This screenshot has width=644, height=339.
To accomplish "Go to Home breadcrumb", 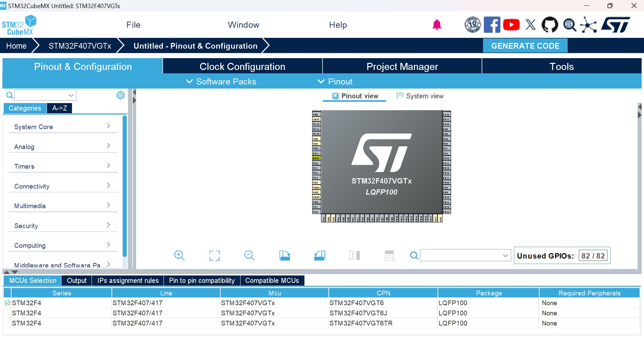I will (16, 46).
